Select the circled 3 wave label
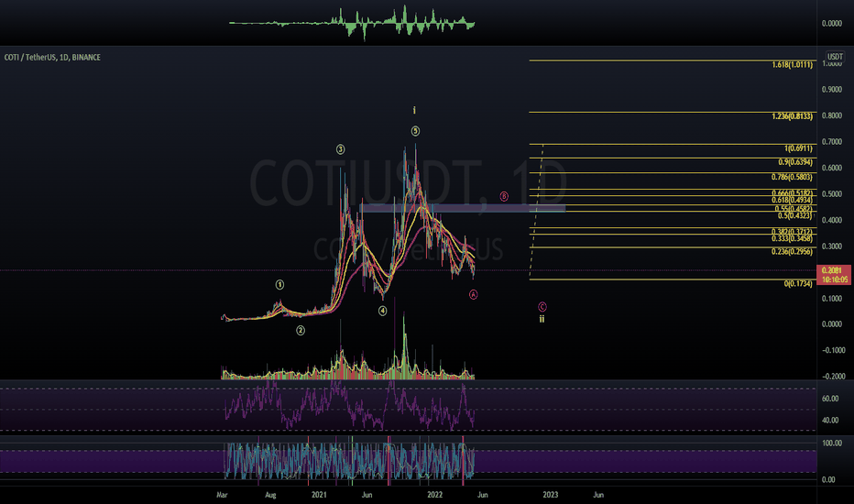This screenshot has height=504, width=854. pos(340,149)
